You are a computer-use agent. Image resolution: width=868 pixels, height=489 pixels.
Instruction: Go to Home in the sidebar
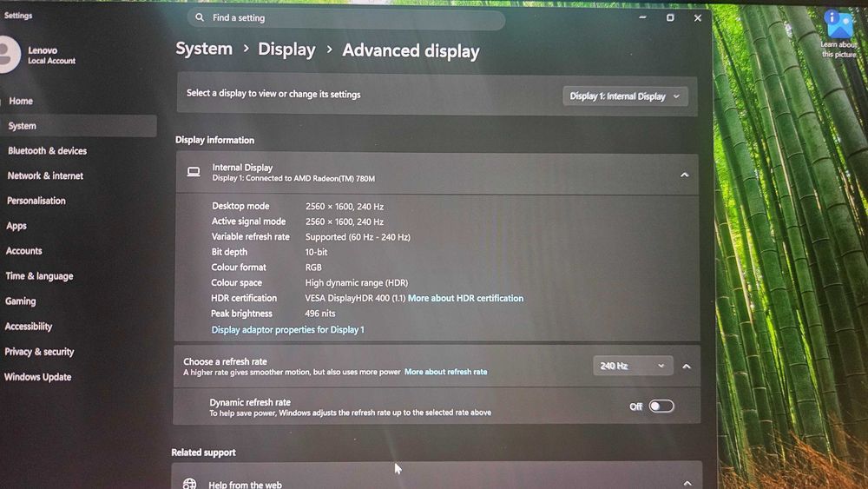[21, 101]
